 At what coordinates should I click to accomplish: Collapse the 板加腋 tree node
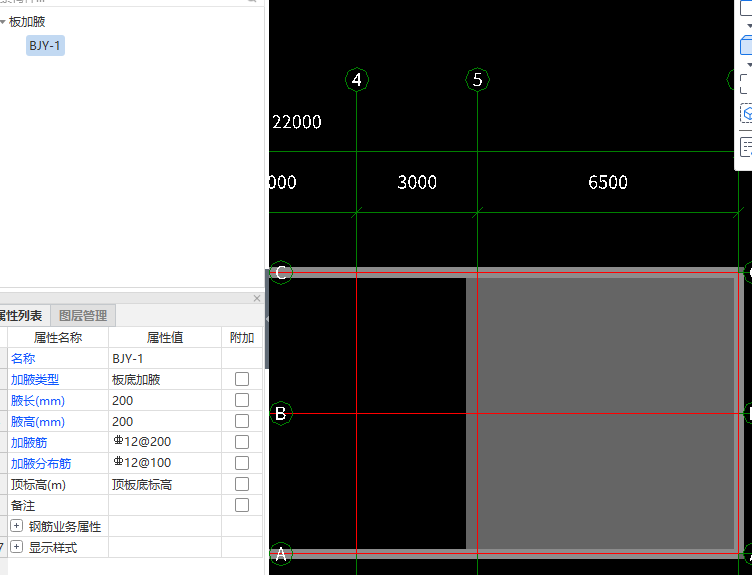point(3,22)
